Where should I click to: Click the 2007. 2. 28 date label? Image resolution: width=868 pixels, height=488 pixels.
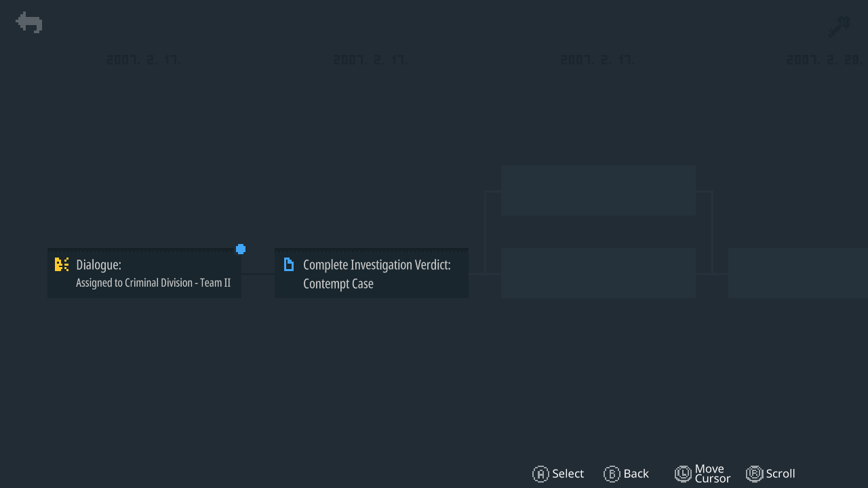click(x=825, y=60)
